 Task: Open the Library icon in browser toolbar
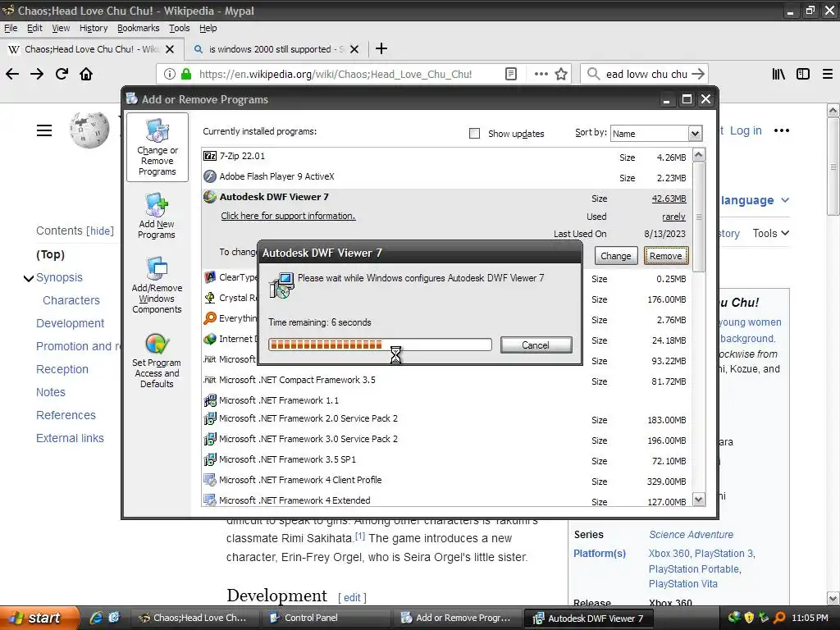[x=778, y=74]
